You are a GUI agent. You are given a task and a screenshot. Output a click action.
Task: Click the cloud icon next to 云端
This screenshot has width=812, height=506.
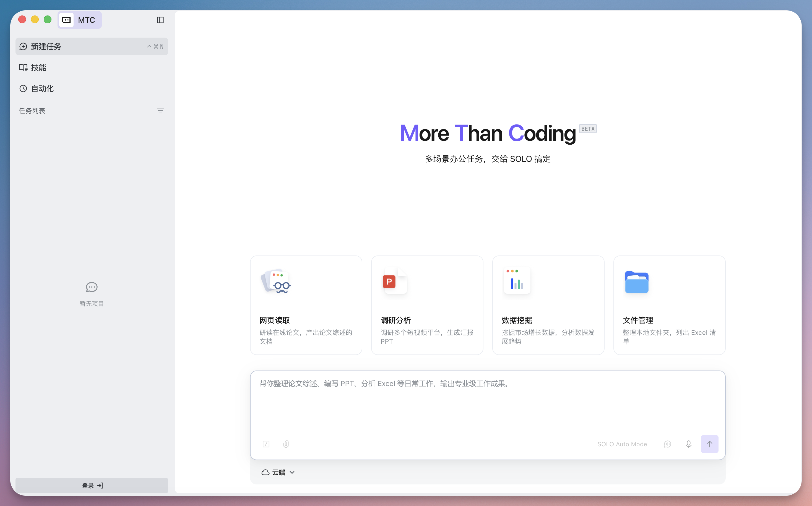(x=266, y=472)
